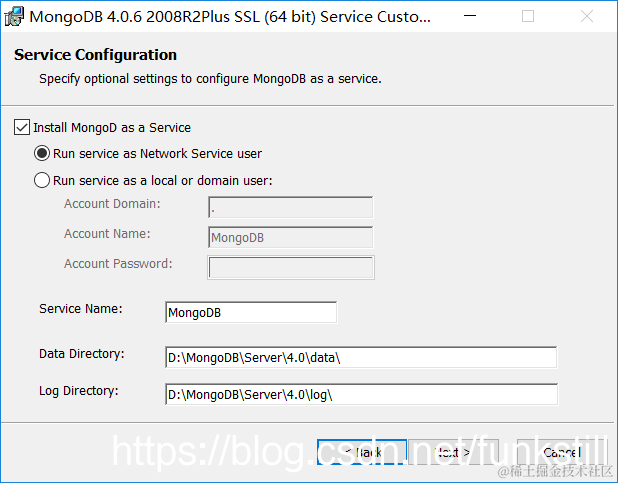618x483 pixels.
Task: Minimize the installer window
Action: [470, 16]
